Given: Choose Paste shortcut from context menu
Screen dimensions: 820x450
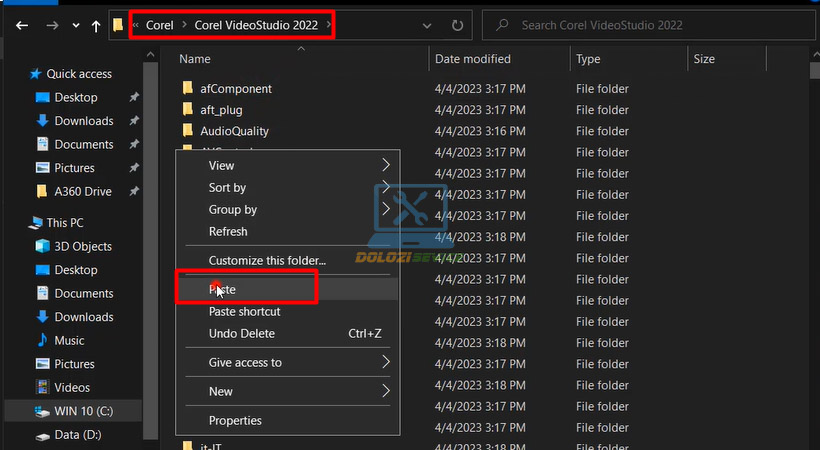Looking at the screenshot, I should (x=288, y=311).
